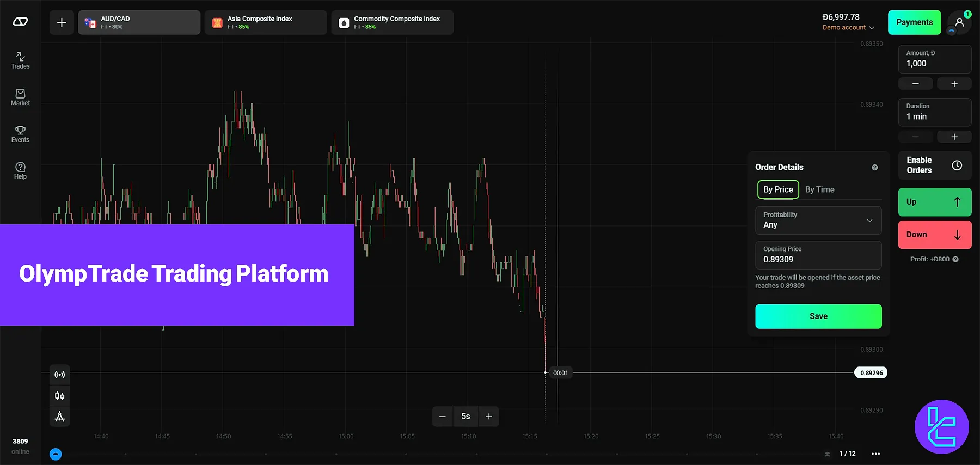Click the collapse chevrons near 1 / 12
Screen dimensions: 980x465
click(x=828, y=454)
